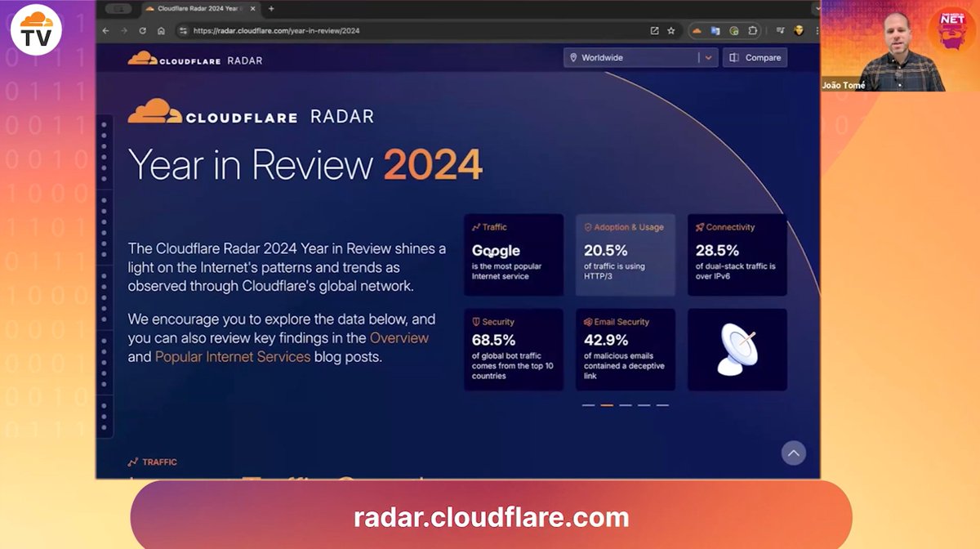Open the Overview blog post link
This screenshot has width=980, height=549.
399,337
